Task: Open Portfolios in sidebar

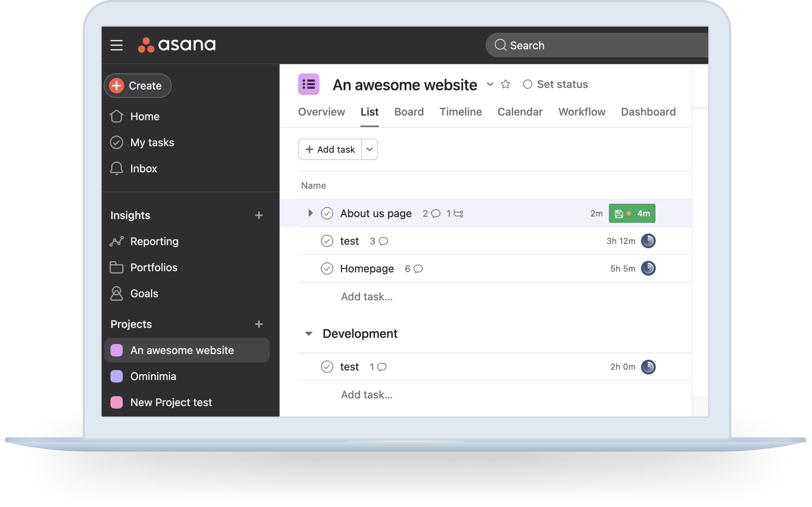Action: click(x=153, y=268)
